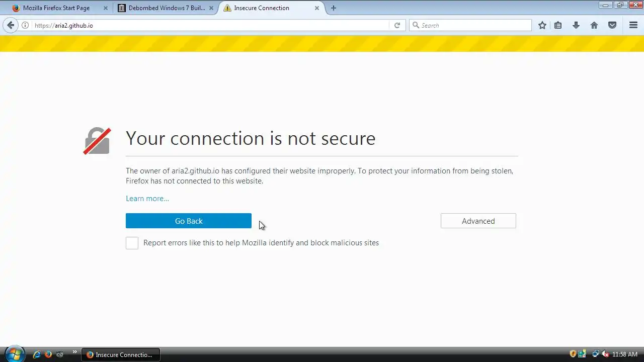Go back with the browser back arrow

(11, 25)
